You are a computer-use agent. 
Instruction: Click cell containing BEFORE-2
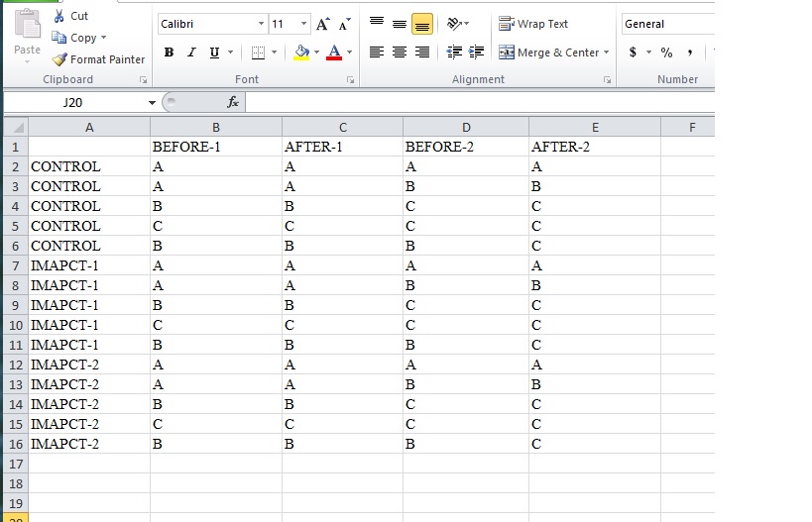click(466, 147)
